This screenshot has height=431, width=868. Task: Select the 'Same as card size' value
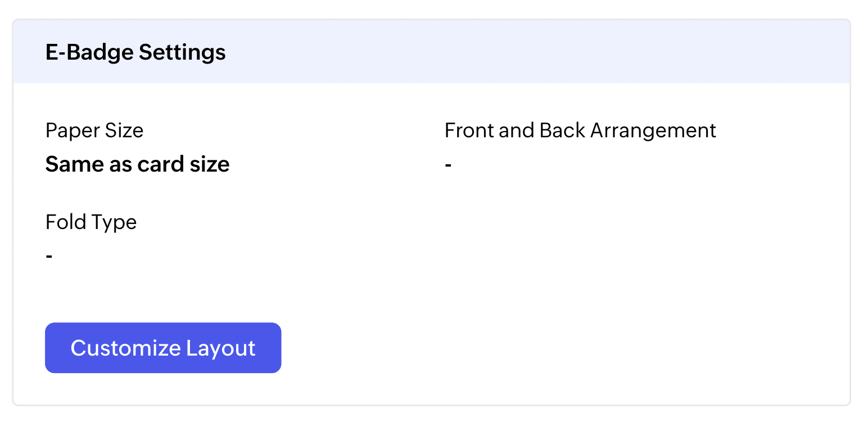[x=138, y=164]
